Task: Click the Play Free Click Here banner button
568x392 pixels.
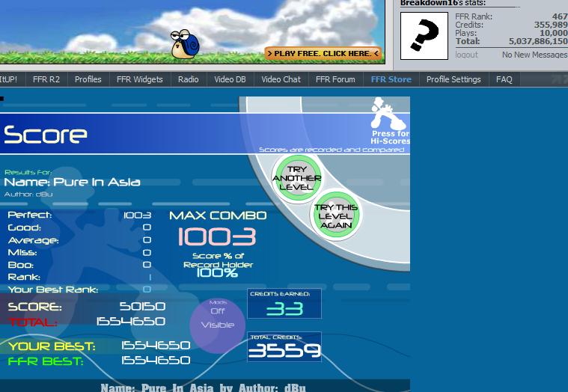Action: [x=323, y=53]
